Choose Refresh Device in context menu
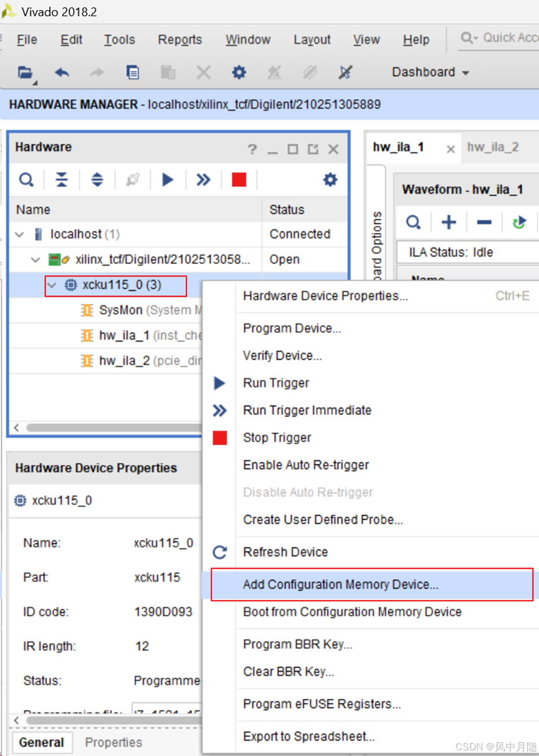 pos(370,552)
